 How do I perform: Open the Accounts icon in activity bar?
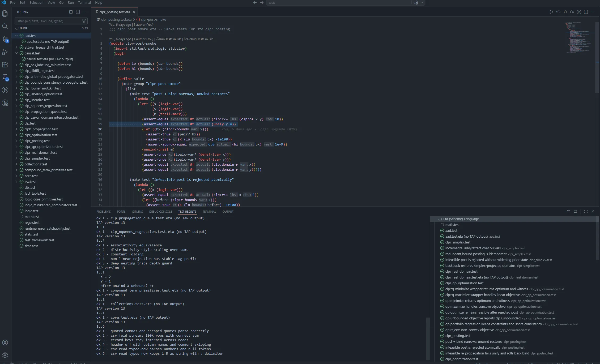click(x=5, y=342)
